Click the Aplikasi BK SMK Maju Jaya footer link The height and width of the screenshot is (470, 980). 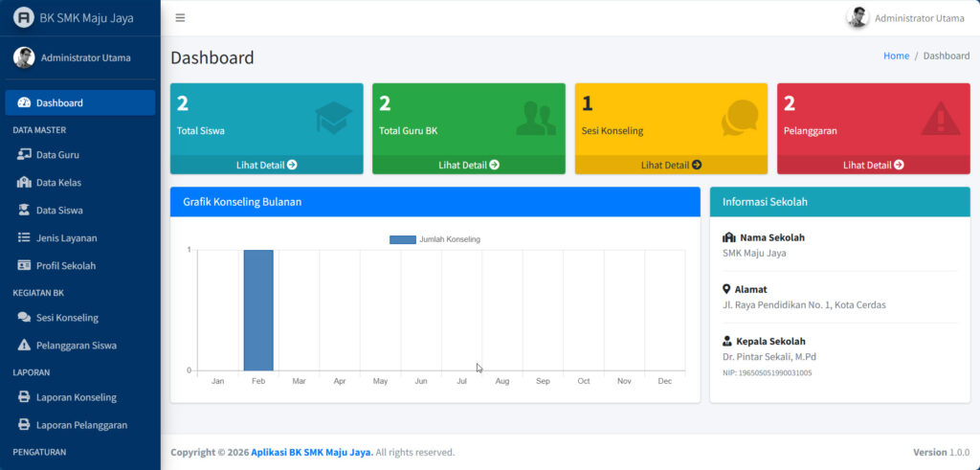(311, 452)
